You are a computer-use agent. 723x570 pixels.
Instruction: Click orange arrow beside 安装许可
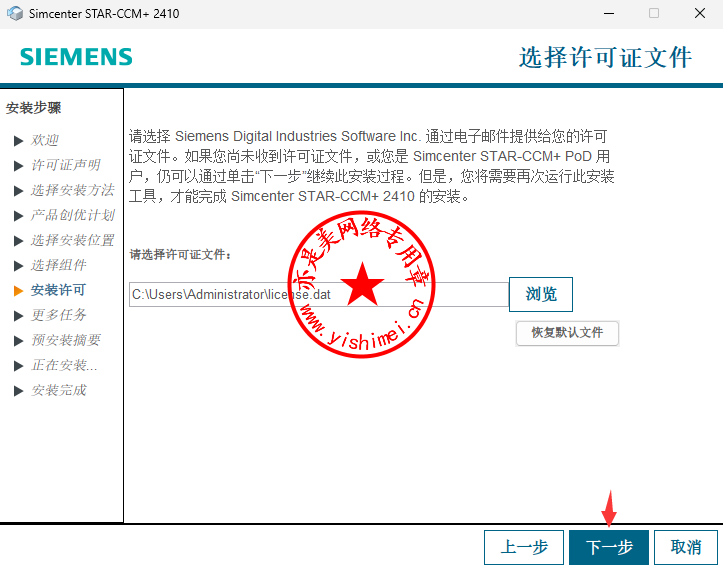(18, 291)
